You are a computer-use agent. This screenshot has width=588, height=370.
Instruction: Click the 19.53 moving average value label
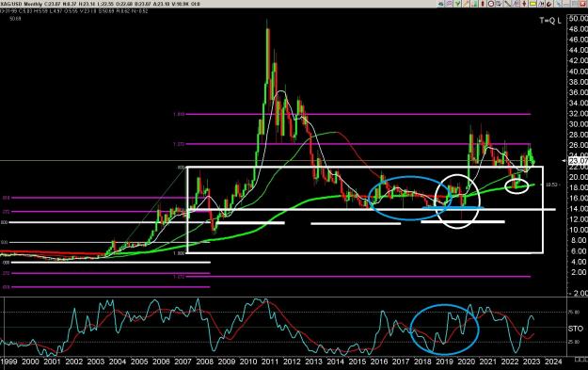click(x=551, y=185)
